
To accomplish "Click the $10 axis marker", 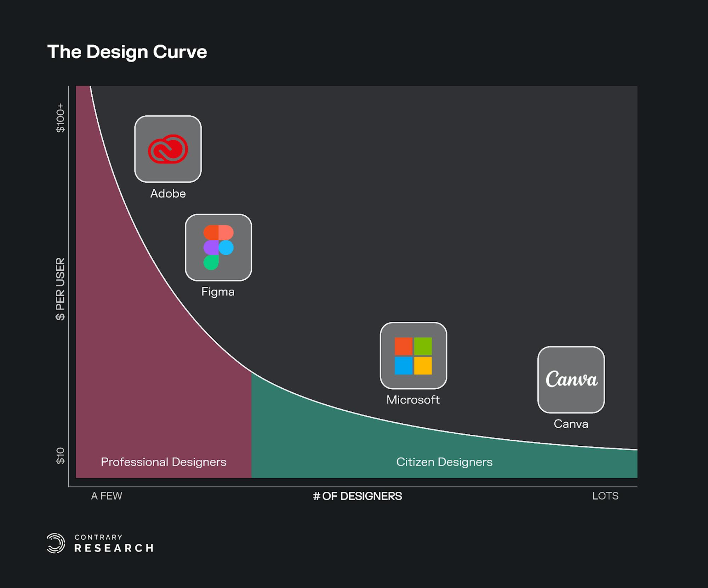I will 61,456.
